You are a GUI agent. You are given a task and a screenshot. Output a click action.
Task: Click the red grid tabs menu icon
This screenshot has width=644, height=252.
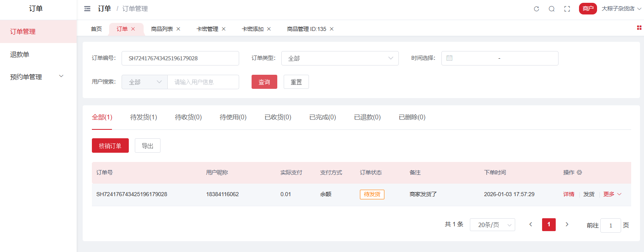639,28
